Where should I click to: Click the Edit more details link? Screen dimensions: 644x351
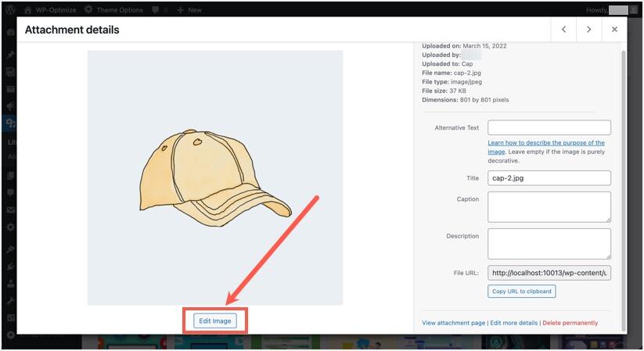point(513,323)
